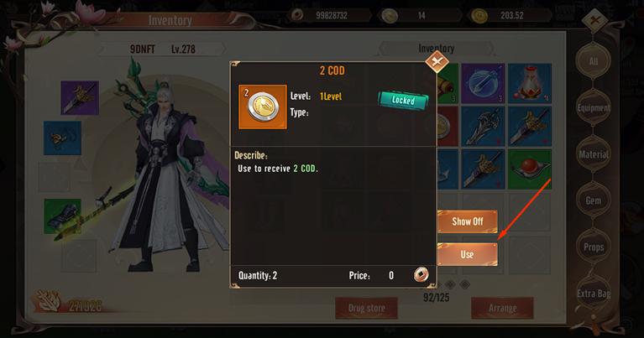Switch to the Gem tab
Screen dimensions: 644x338
click(x=594, y=200)
